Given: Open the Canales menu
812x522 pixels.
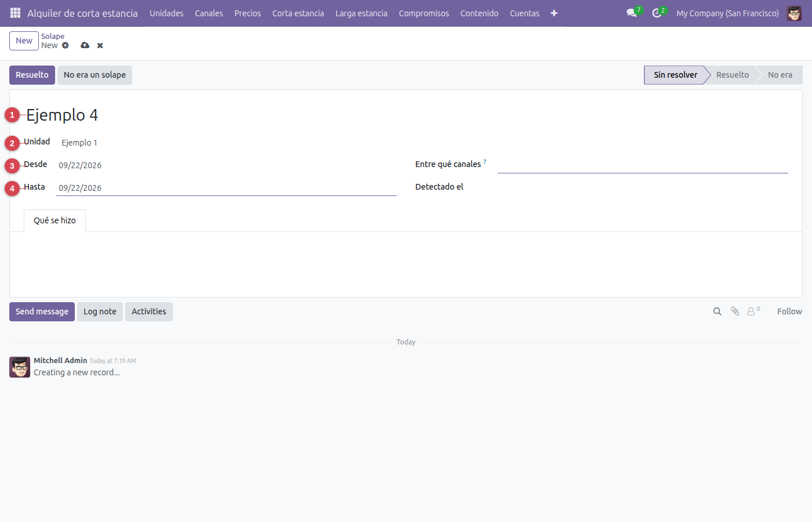Looking at the screenshot, I should pos(209,13).
